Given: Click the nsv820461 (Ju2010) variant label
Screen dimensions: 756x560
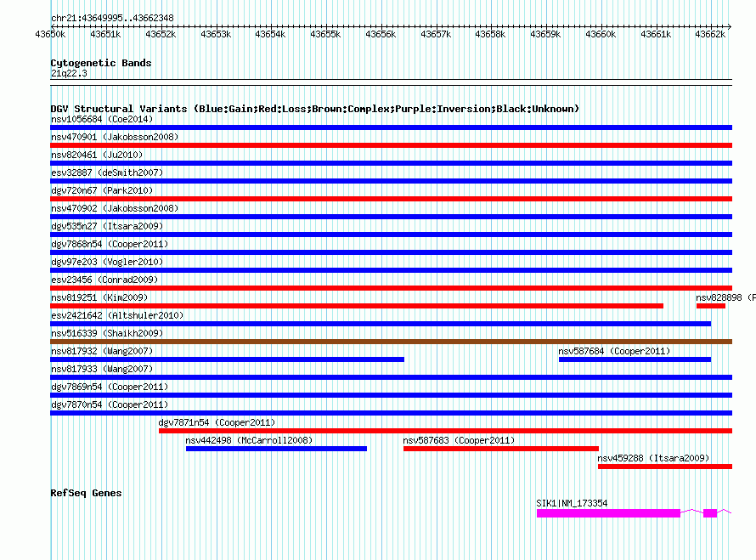Looking at the screenshot, I should coord(97,155).
